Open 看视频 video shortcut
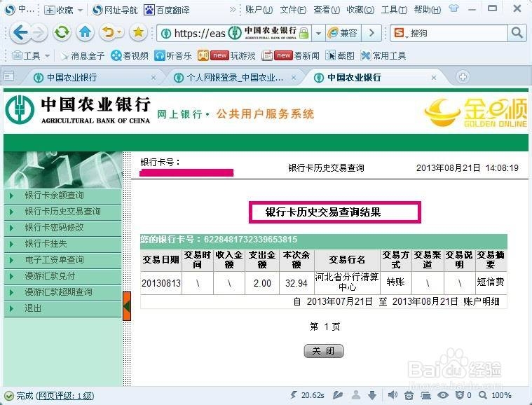 click(130, 55)
